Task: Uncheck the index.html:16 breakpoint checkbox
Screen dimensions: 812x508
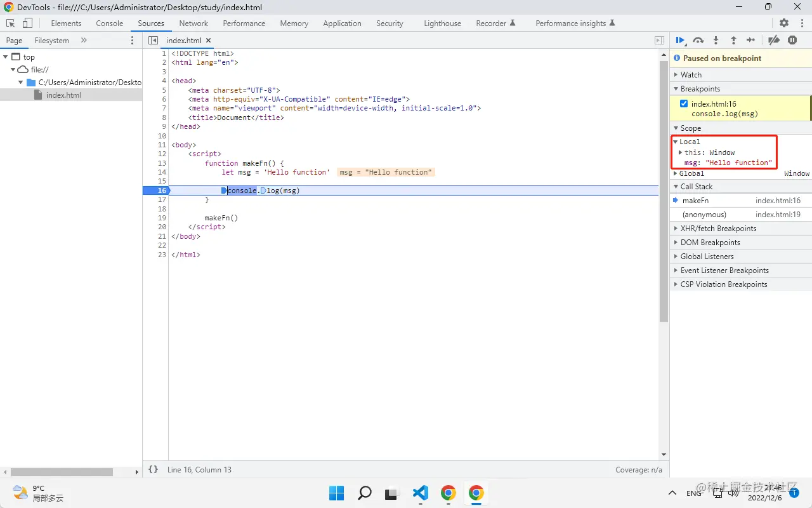Action: (x=683, y=104)
